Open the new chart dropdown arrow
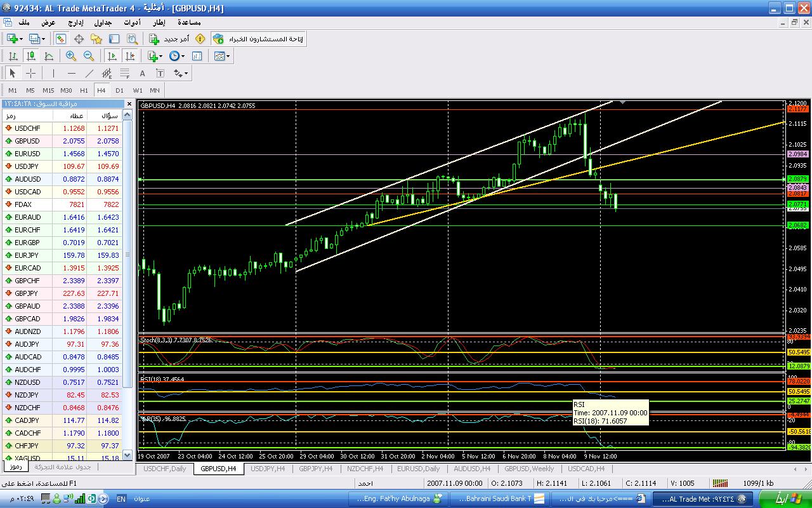This screenshot has height=508, width=812. [x=20, y=39]
